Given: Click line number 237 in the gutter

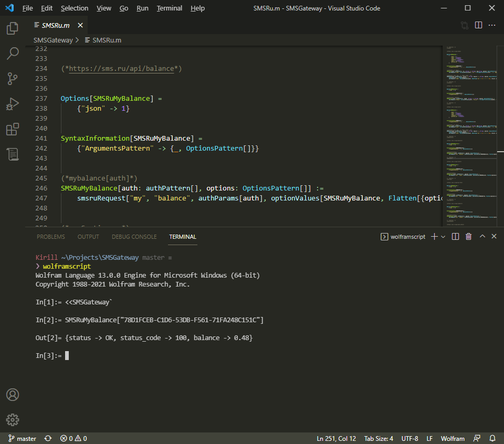Looking at the screenshot, I should pyautogui.click(x=41, y=98).
